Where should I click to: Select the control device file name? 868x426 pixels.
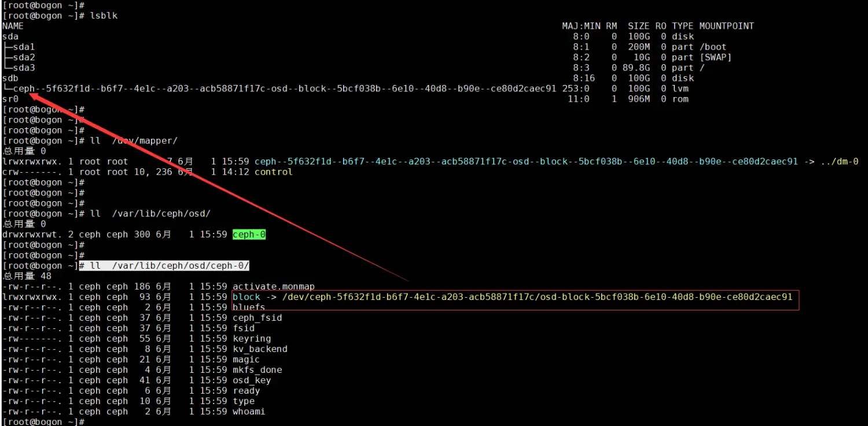click(274, 172)
